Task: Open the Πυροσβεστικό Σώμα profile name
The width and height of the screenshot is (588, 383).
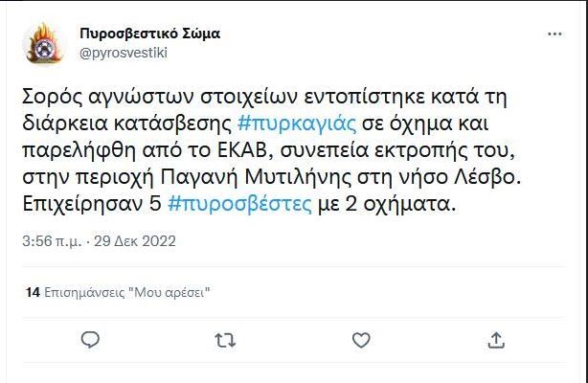Action: (150, 34)
